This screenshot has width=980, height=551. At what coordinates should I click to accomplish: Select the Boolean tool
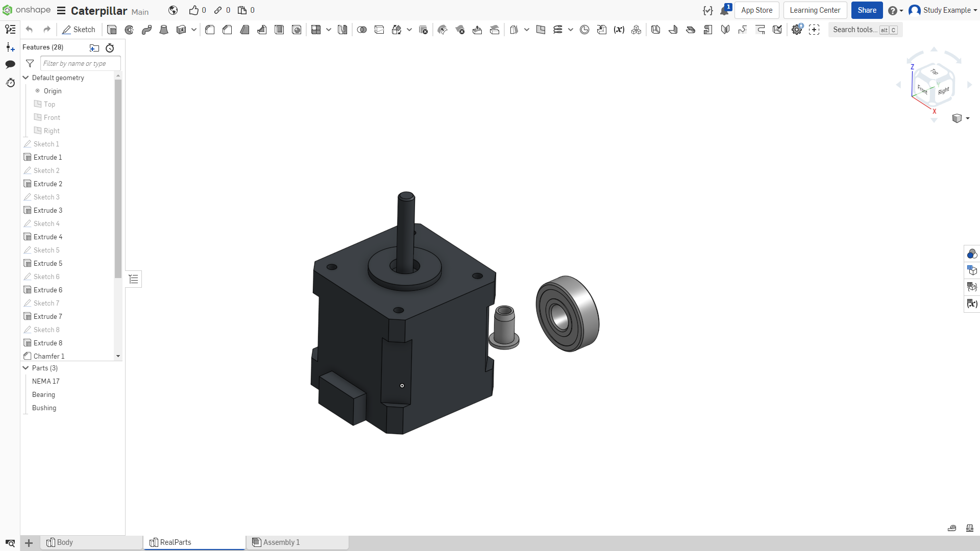click(362, 30)
